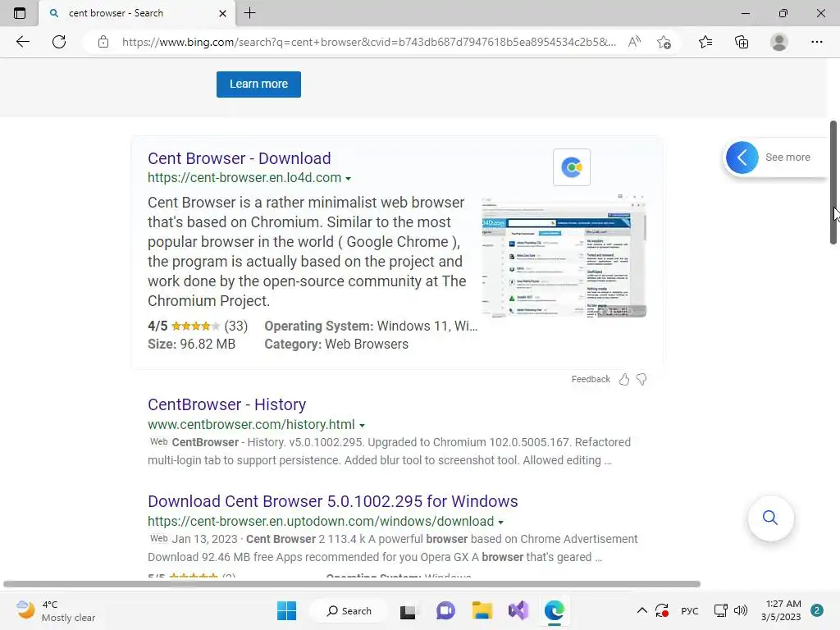Open the clock showing 1:27 AM

(x=781, y=610)
